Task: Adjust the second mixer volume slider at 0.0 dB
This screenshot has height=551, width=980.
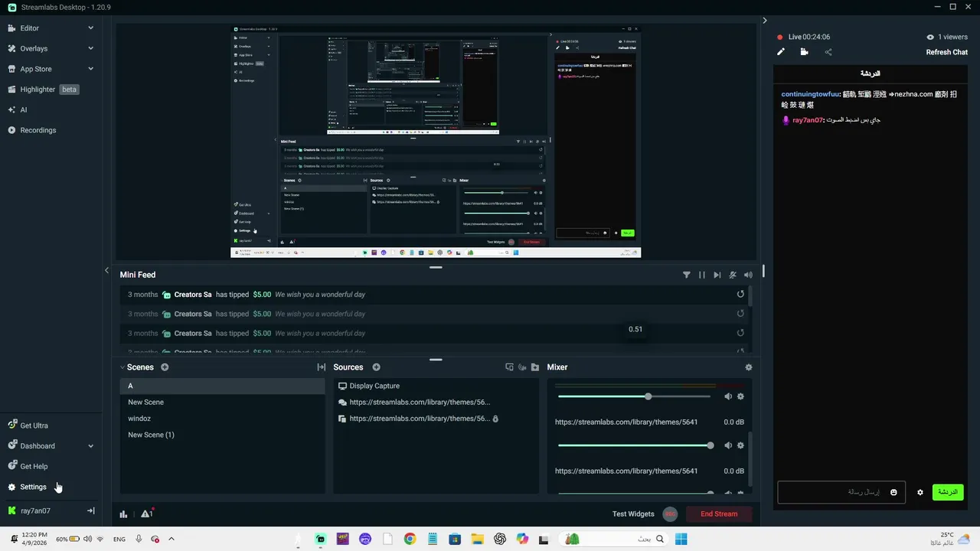Action: (x=635, y=445)
